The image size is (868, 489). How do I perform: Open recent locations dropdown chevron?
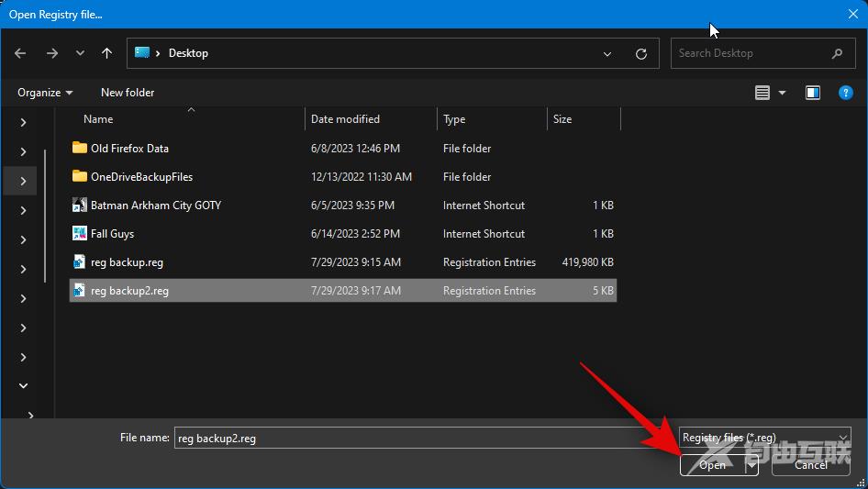tap(80, 53)
